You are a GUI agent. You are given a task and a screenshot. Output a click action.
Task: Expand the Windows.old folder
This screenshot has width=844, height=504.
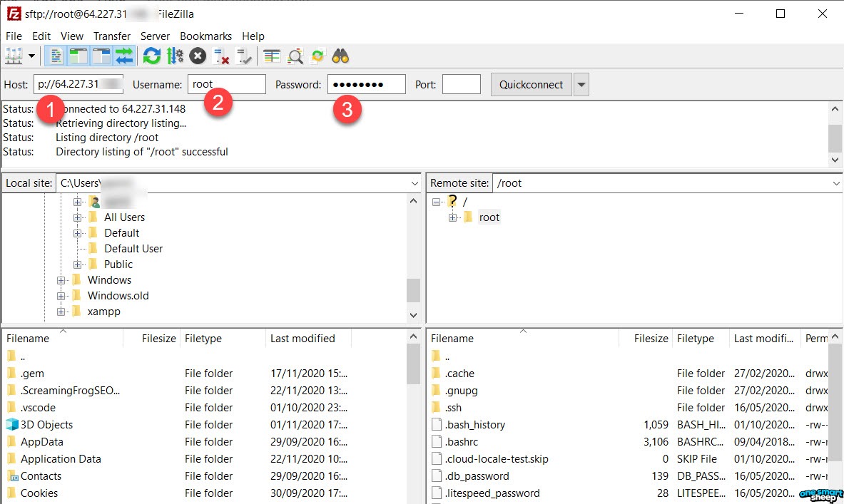[61, 296]
